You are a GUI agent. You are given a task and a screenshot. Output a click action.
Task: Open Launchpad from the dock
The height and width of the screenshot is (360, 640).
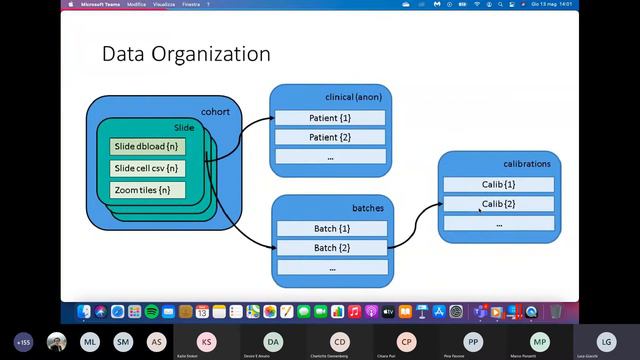[x=134, y=312]
